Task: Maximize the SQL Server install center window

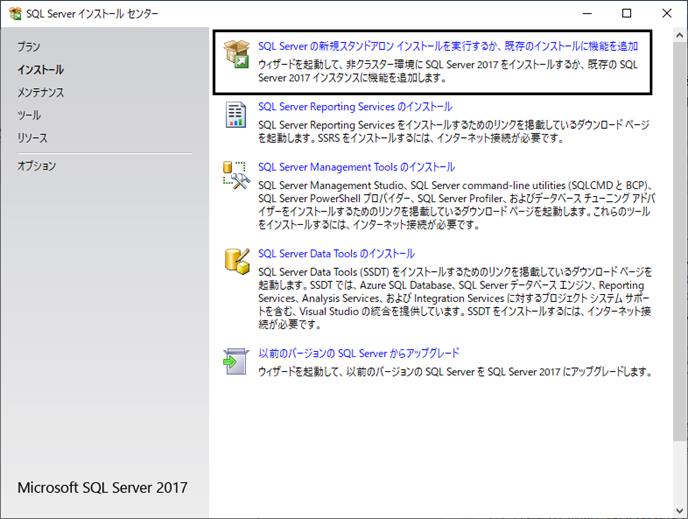Action: pos(627,13)
